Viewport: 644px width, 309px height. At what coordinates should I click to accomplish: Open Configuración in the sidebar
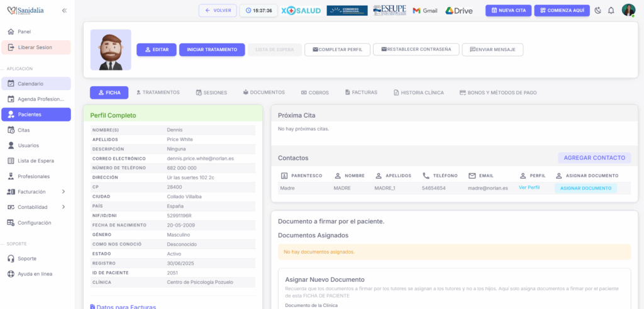point(36,223)
